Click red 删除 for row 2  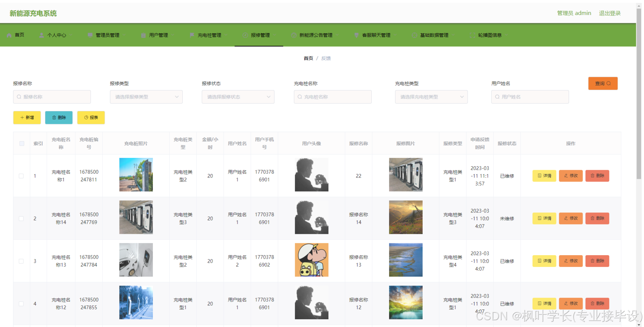click(597, 218)
